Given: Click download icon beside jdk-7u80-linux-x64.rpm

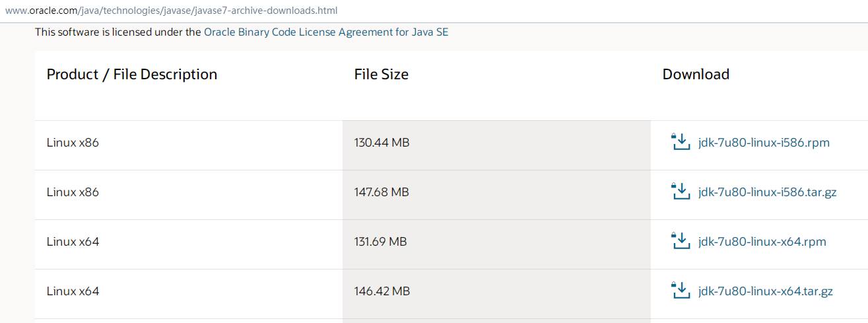Looking at the screenshot, I should point(680,240).
